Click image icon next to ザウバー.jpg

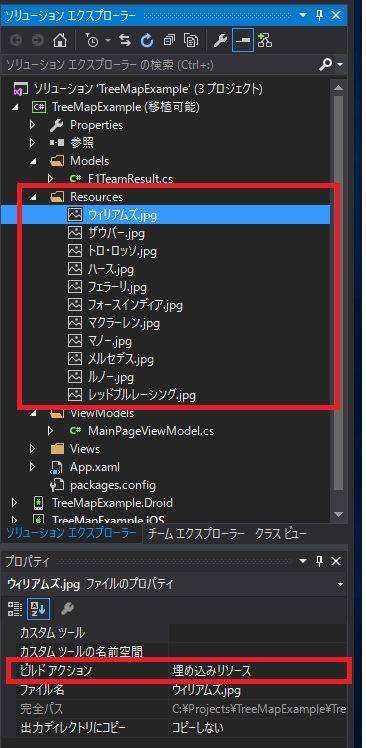click(75, 233)
